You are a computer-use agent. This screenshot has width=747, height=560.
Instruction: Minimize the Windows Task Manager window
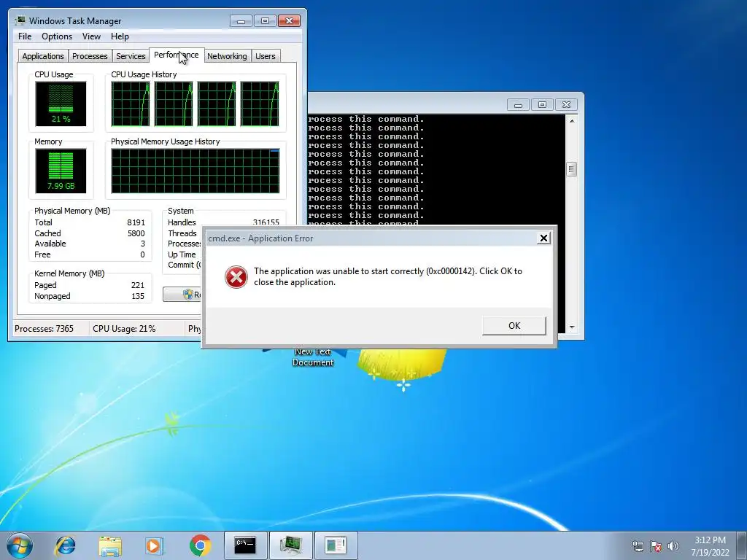point(241,21)
